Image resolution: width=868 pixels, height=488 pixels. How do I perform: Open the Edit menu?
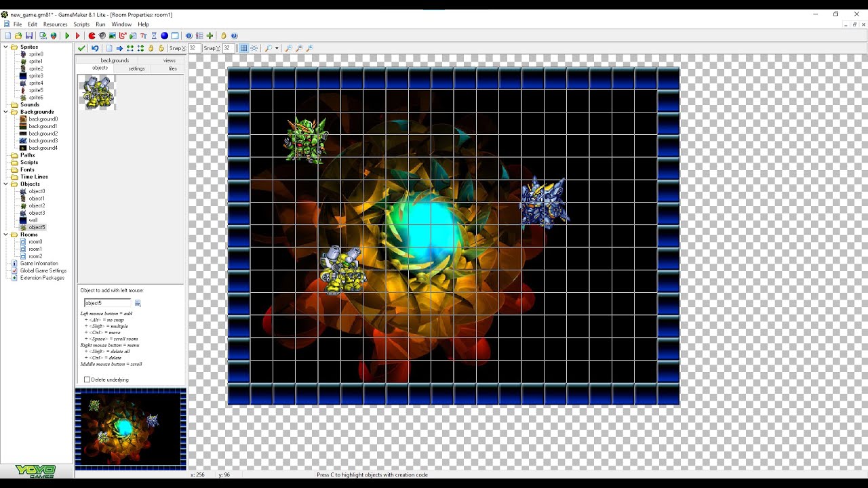point(33,24)
